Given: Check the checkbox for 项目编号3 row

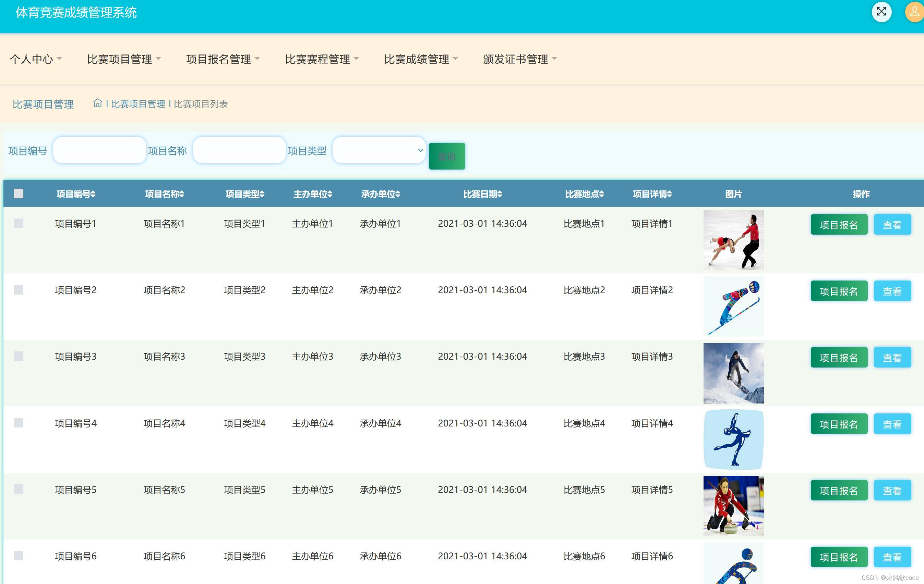Looking at the screenshot, I should (18, 356).
